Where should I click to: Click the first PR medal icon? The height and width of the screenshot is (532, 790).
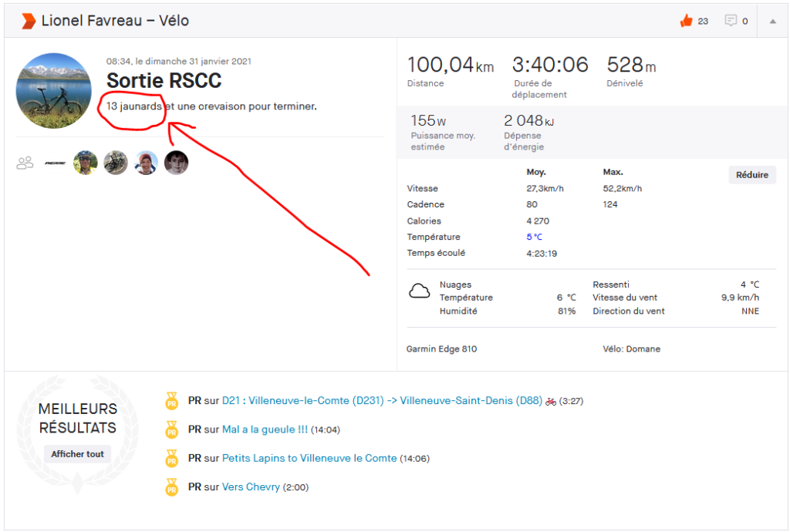[x=171, y=401]
